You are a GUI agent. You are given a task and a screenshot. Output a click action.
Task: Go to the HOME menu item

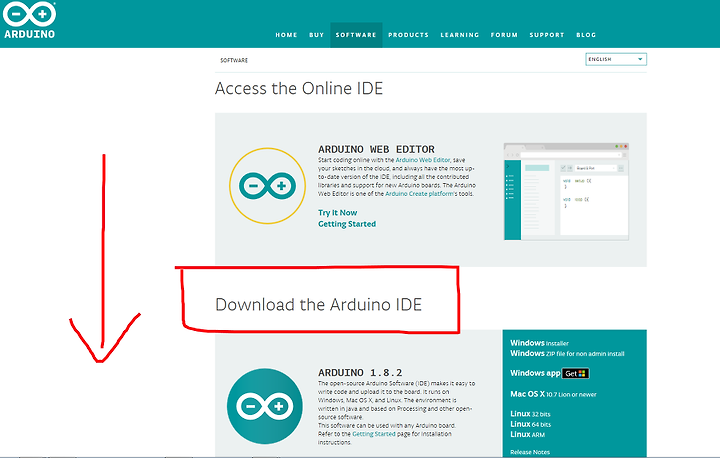point(286,35)
